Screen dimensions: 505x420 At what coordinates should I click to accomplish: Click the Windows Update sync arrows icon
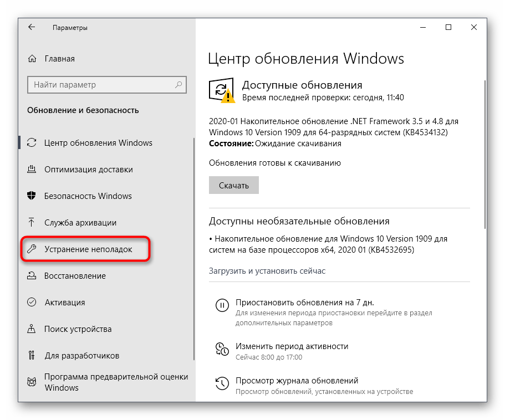tap(32, 143)
